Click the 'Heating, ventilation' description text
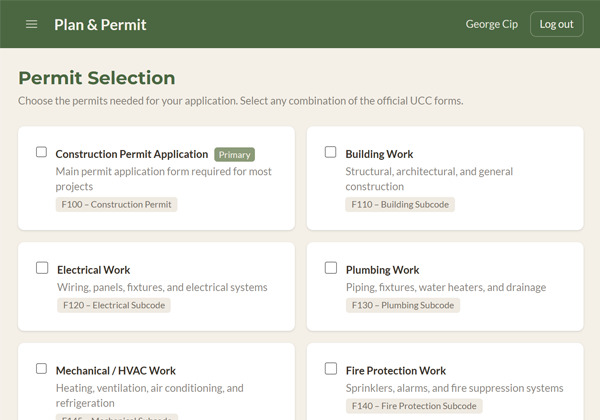The image size is (600, 420). pyautogui.click(x=150, y=396)
